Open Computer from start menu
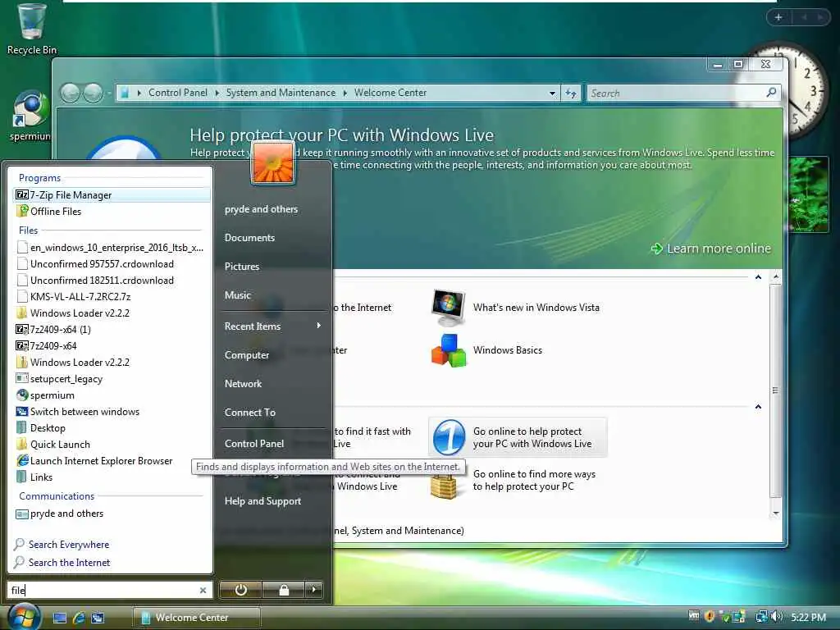Screen dimensions: 840x630 246,355
